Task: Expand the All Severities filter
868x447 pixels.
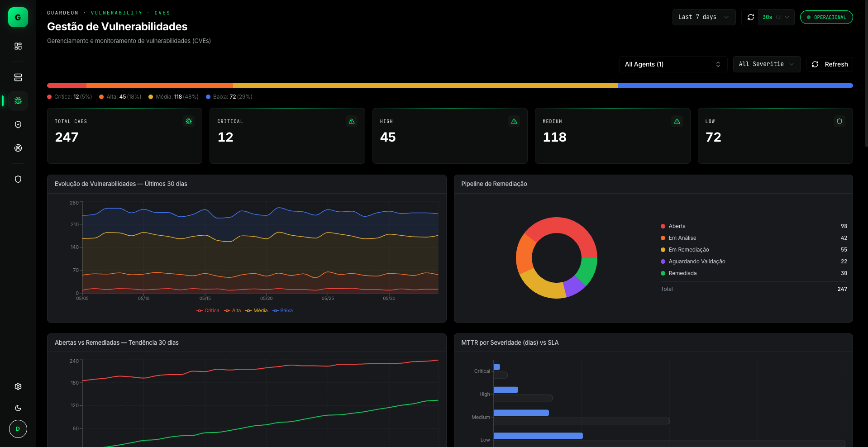Action: pos(767,64)
